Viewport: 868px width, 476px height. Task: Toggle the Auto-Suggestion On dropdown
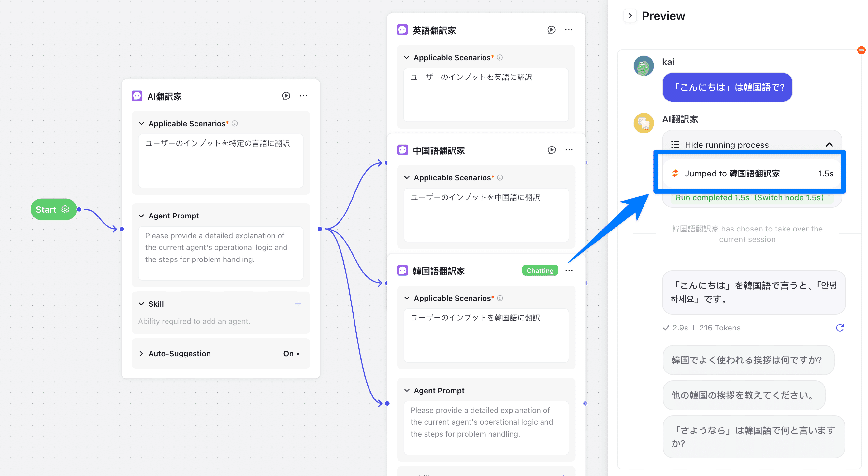point(291,354)
